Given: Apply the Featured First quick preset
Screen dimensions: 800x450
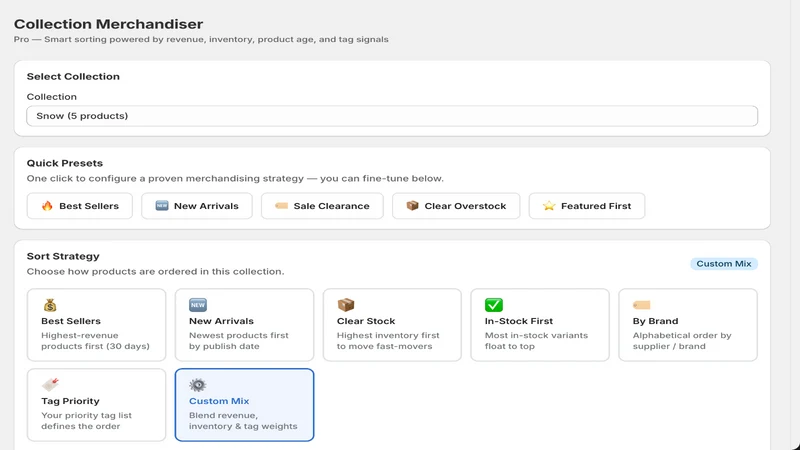Looking at the screenshot, I should click(x=587, y=206).
